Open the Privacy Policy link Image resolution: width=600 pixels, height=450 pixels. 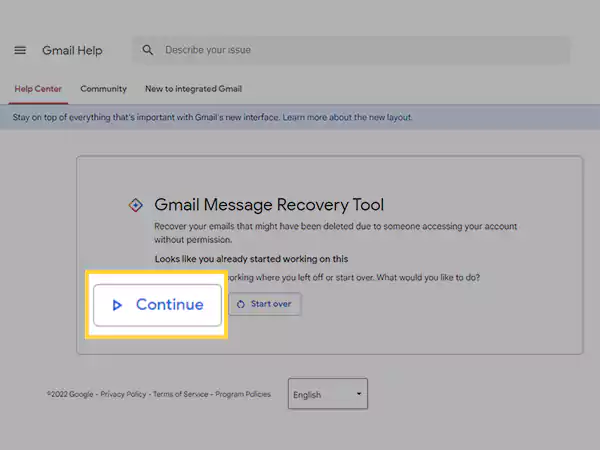[x=123, y=394]
